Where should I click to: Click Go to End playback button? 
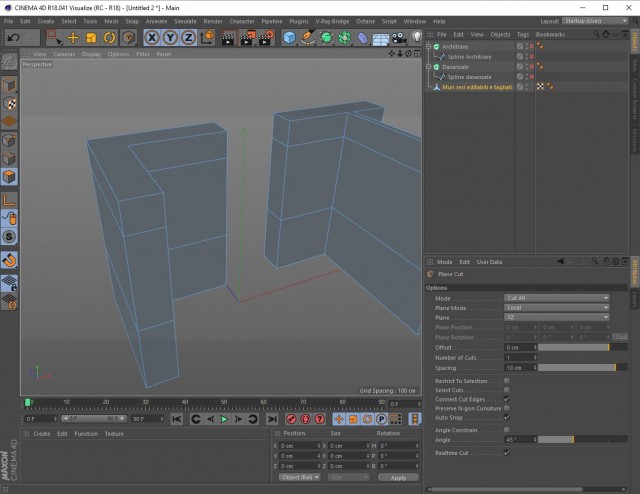click(x=272, y=419)
